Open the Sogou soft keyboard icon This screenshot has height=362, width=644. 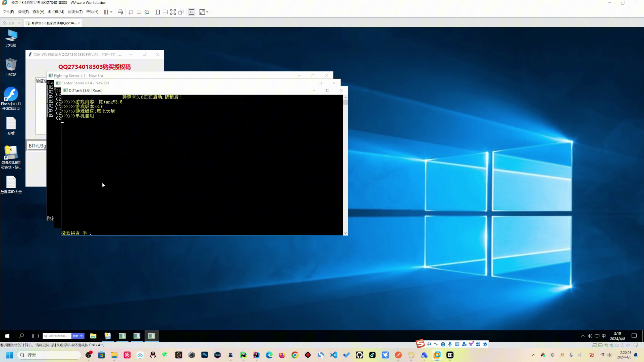(457, 344)
